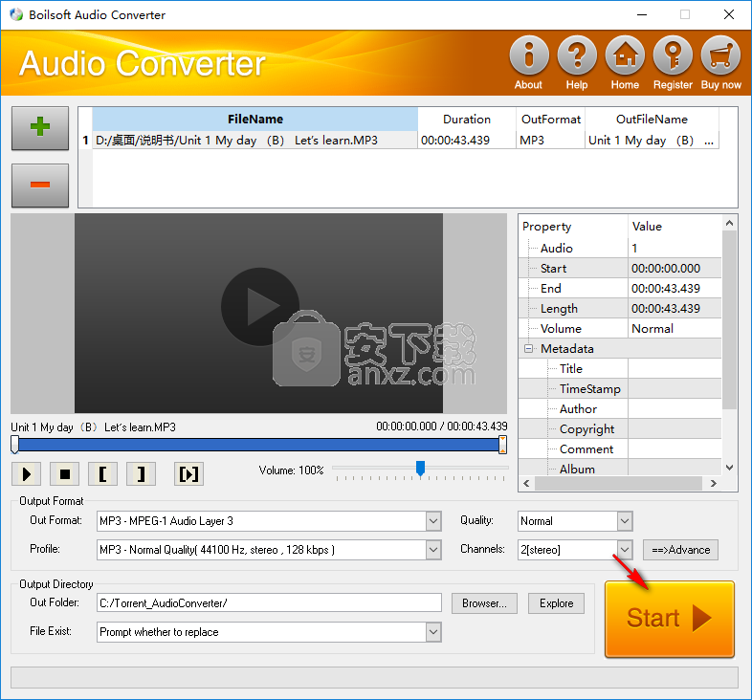Image resolution: width=752 pixels, height=700 pixels.
Task: Click the Buy now cart icon
Action: coord(720,55)
